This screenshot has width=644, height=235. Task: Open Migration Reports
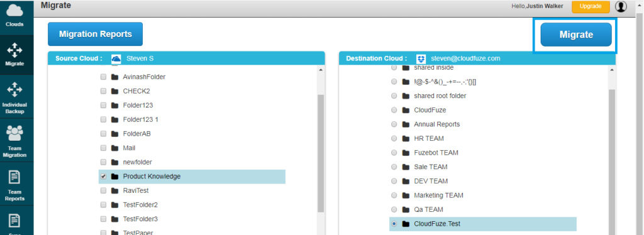[96, 34]
